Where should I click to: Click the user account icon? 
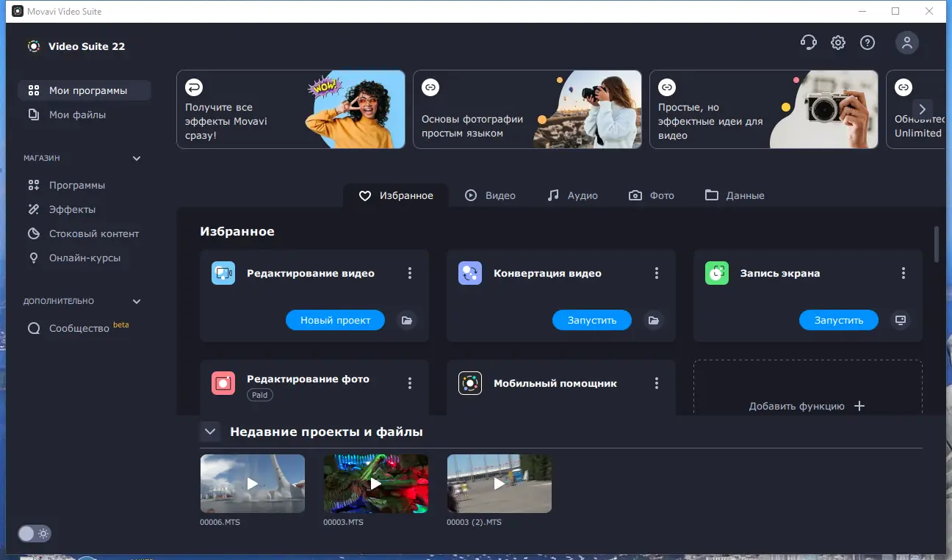point(907,43)
